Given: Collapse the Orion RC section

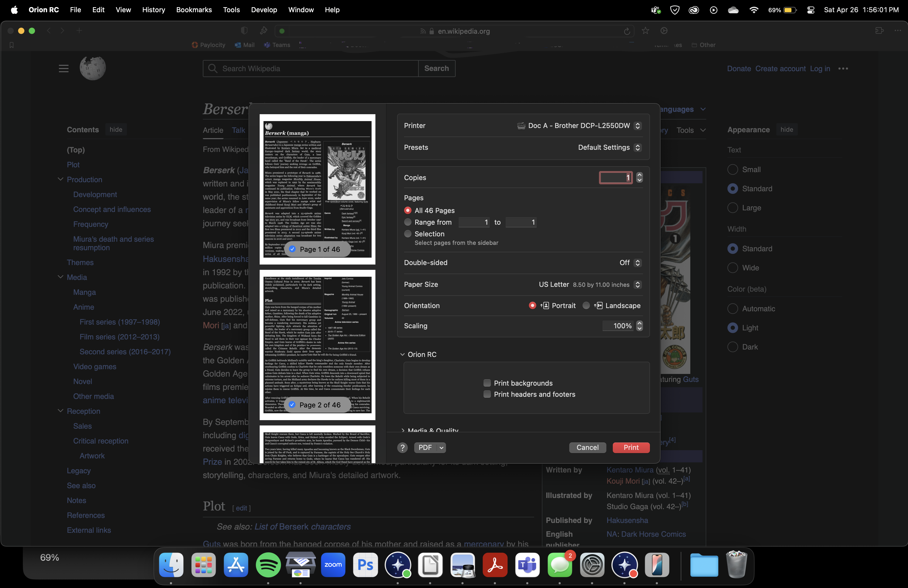Looking at the screenshot, I should 402,355.
